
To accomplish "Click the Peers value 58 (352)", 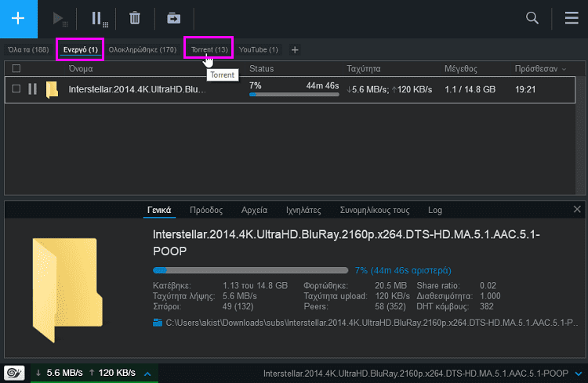I will click(x=390, y=306).
